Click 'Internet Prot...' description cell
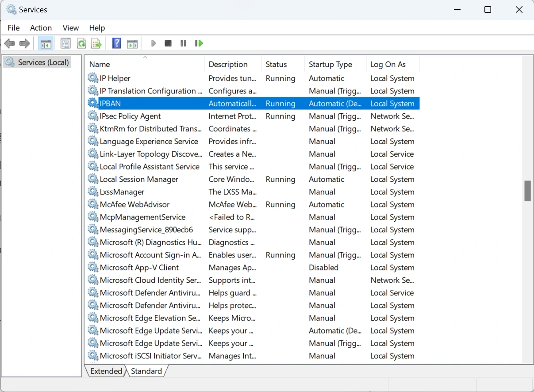Screen dimensions: 534x392 (x=232, y=116)
